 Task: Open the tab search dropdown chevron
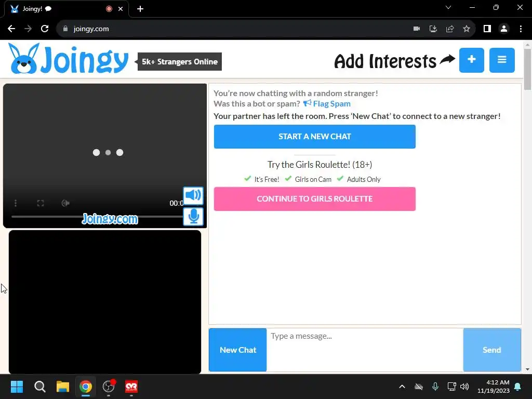pos(448,7)
